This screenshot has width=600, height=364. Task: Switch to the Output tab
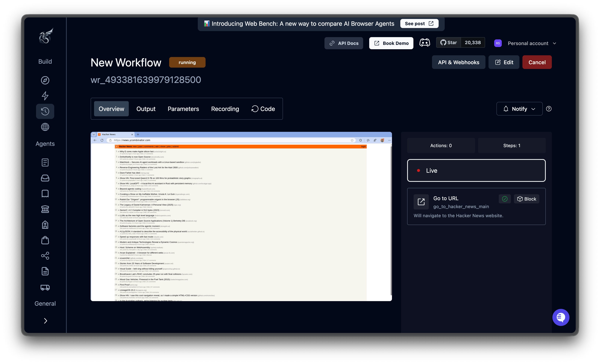coord(146,109)
